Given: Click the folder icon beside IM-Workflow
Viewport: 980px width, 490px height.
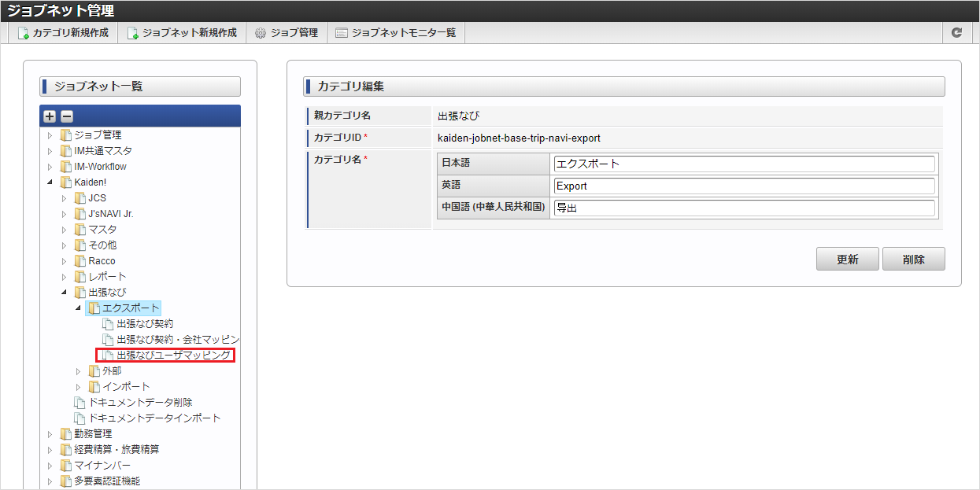Looking at the screenshot, I should [x=65, y=167].
